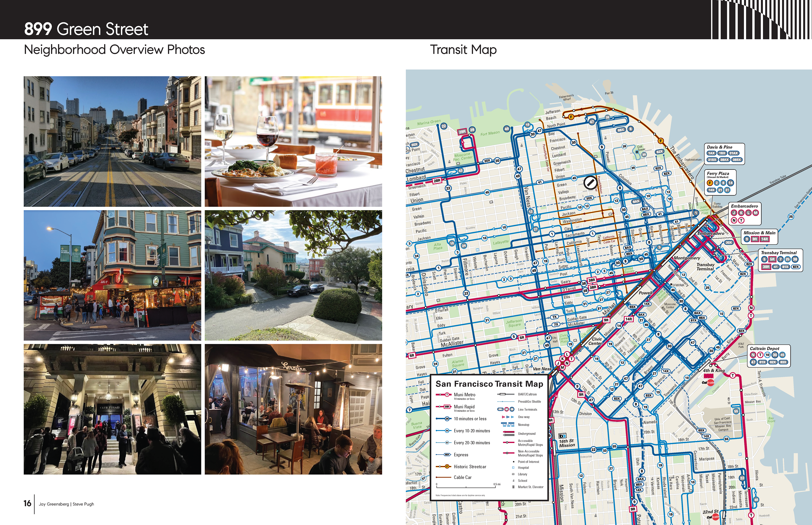This screenshot has width=812, height=525.
Task: Click the Hospital icon in the legend
Action: pyautogui.click(x=513, y=468)
